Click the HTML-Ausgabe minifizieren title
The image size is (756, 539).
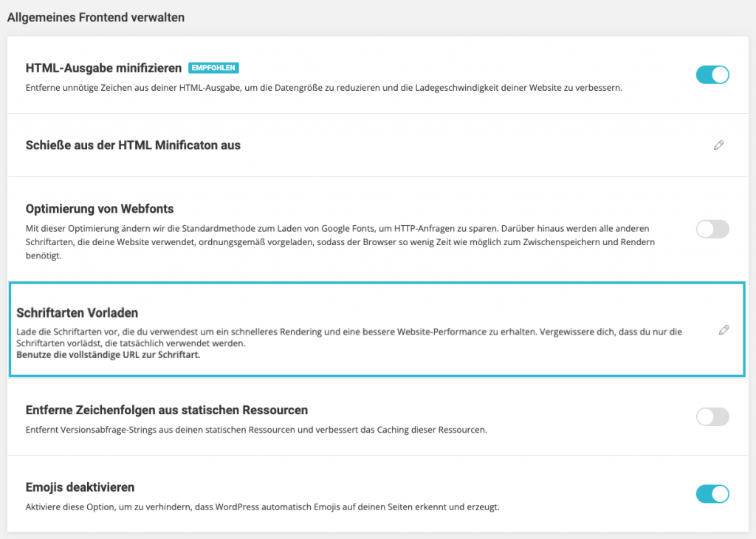pyautogui.click(x=103, y=68)
